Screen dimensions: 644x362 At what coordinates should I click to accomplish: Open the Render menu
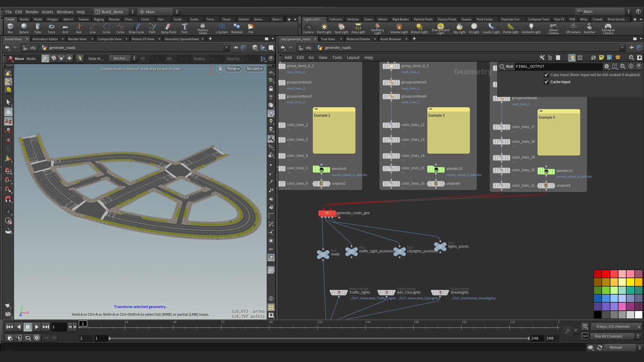pos(32,12)
